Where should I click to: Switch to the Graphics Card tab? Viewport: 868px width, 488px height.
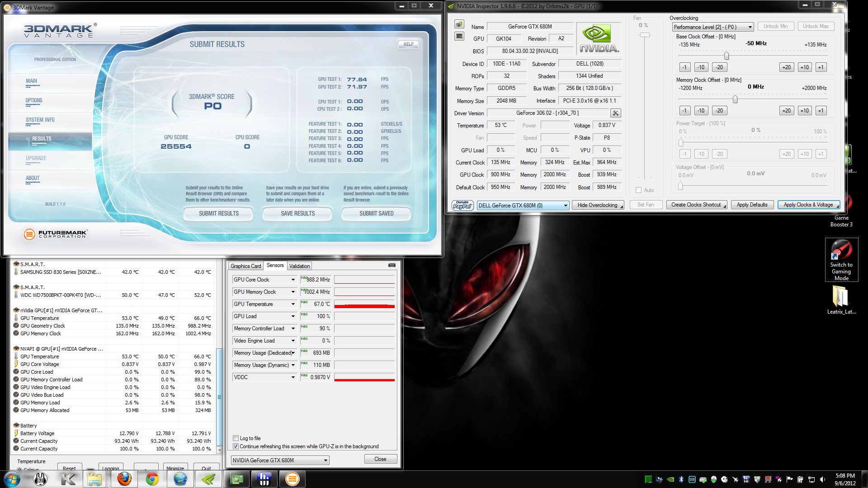pos(245,266)
